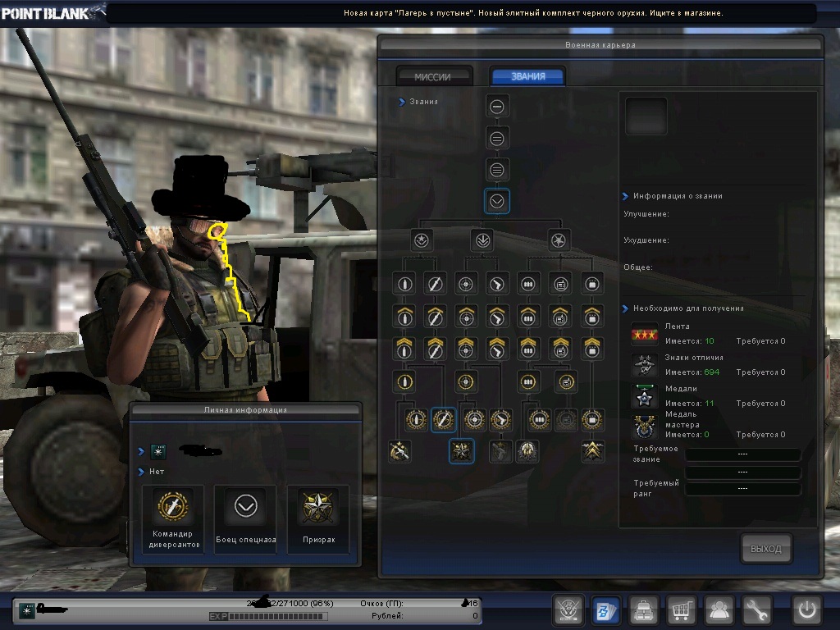
Task: Expand the Звания section arrow
Action: 402,102
